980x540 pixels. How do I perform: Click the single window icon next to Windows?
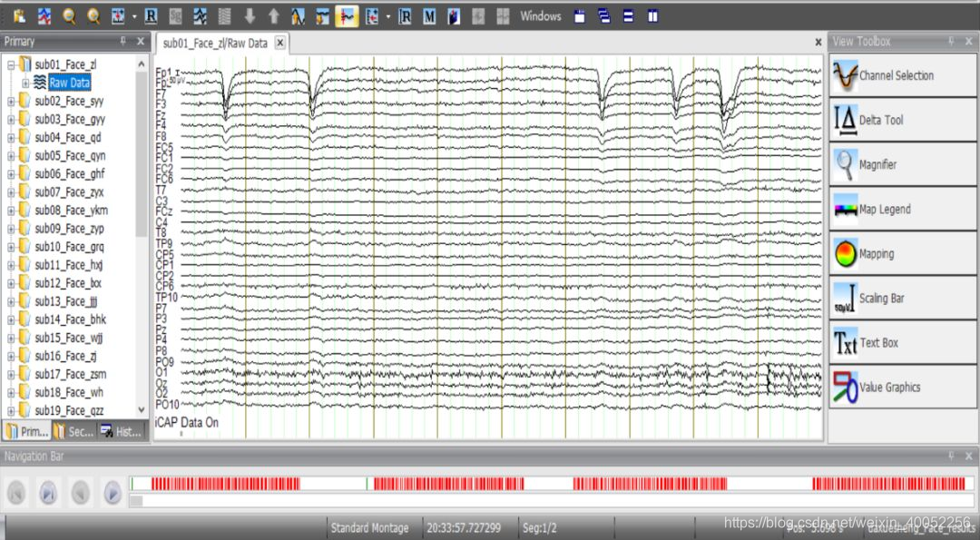coord(579,16)
